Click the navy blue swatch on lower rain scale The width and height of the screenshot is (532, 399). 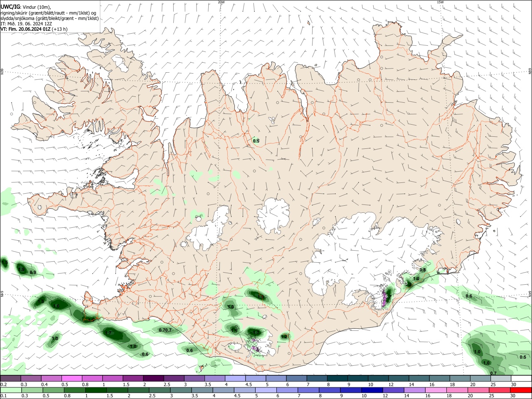372,390
